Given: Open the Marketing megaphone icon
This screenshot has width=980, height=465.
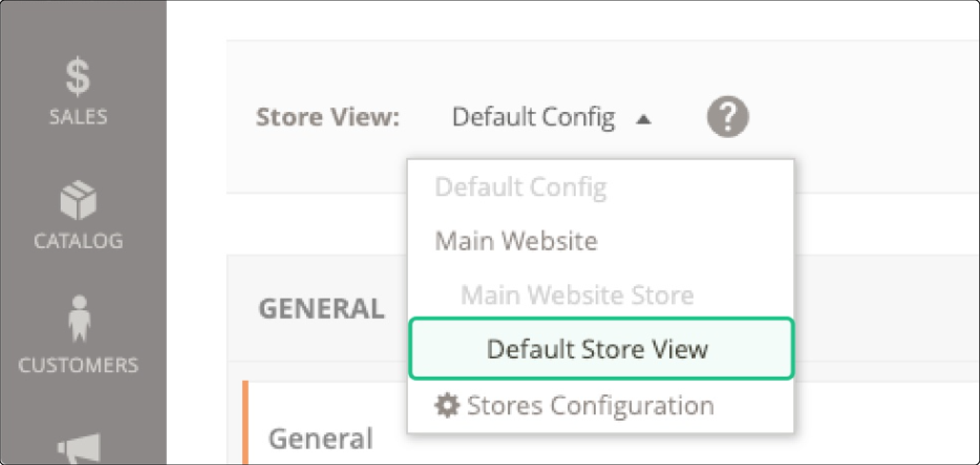Looking at the screenshot, I should (x=79, y=449).
